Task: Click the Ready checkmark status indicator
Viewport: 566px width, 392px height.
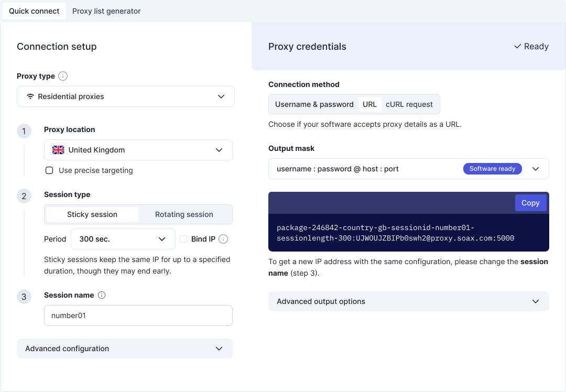Action: [x=531, y=47]
